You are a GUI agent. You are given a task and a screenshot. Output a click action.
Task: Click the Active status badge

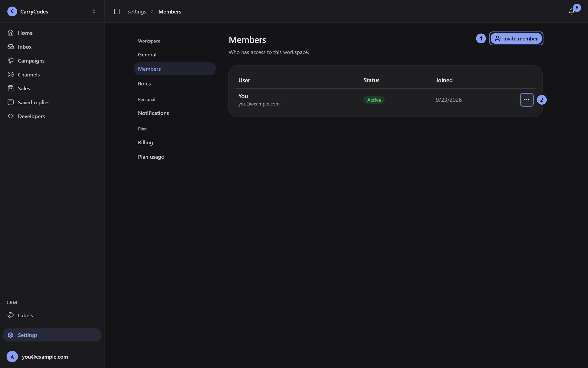point(374,100)
